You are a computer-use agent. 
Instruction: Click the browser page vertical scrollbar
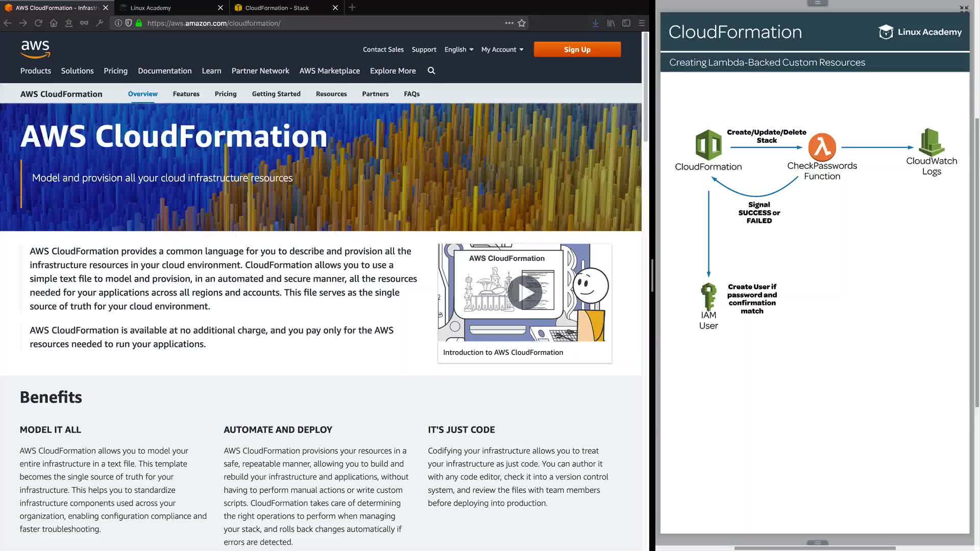[645, 87]
